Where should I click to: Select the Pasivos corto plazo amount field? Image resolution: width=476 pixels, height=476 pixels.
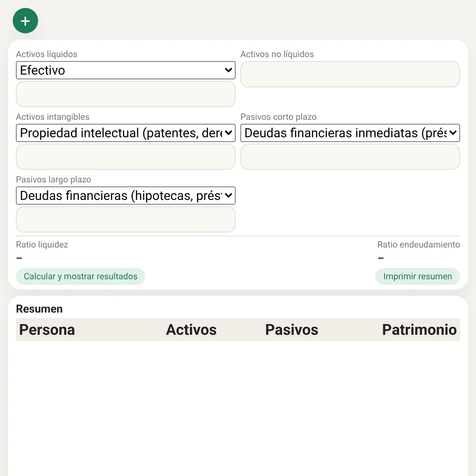350,157
